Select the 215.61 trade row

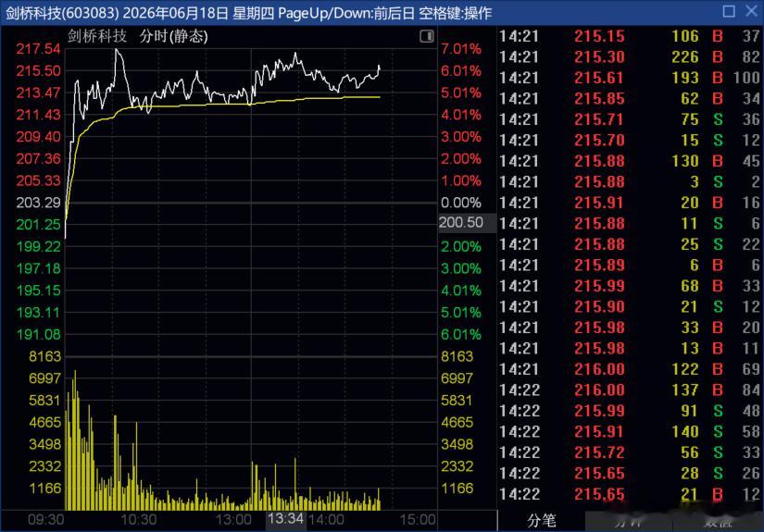click(x=629, y=78)
